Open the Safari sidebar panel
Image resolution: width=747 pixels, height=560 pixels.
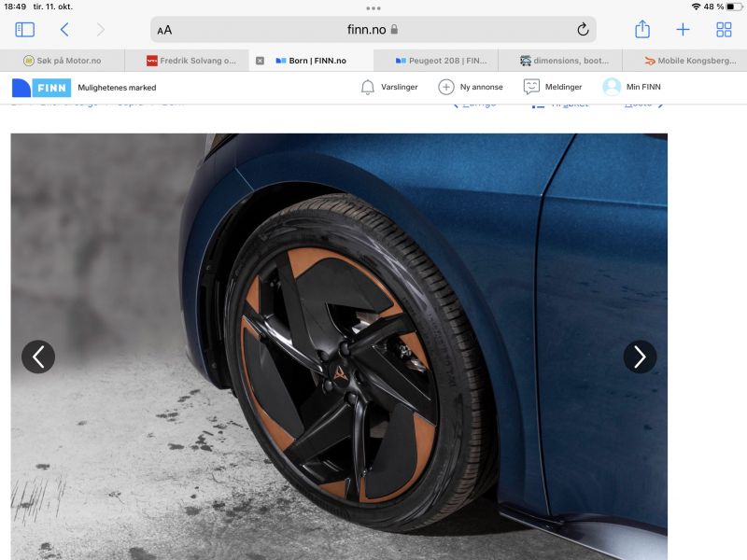tap(25, 30)
